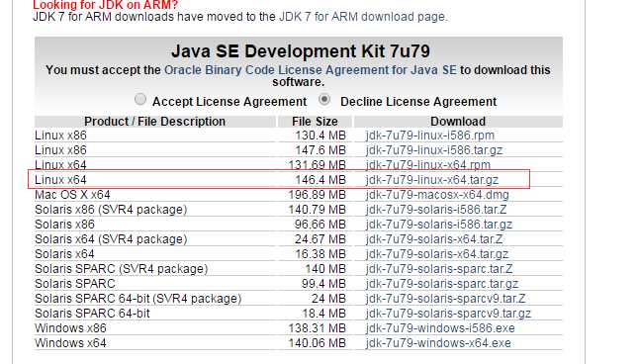The height and width of the screenshot is (364, 639).
Task: Download jdk-7u79-linux-x64.rpm
Action: pyautogui.click(x=428, y=165)
